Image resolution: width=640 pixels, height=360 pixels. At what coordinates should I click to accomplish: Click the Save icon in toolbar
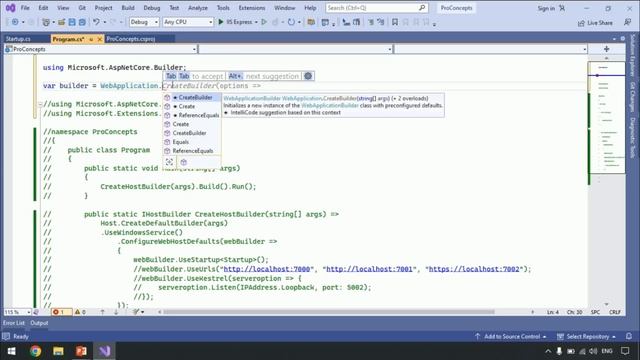[x=72, y=22]
